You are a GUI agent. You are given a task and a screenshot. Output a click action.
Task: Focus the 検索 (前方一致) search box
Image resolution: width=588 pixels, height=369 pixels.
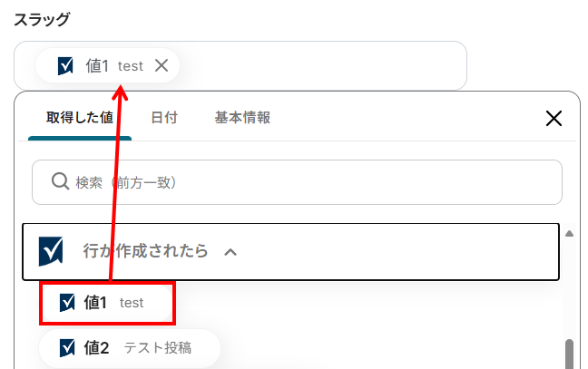tap(299, 182)
